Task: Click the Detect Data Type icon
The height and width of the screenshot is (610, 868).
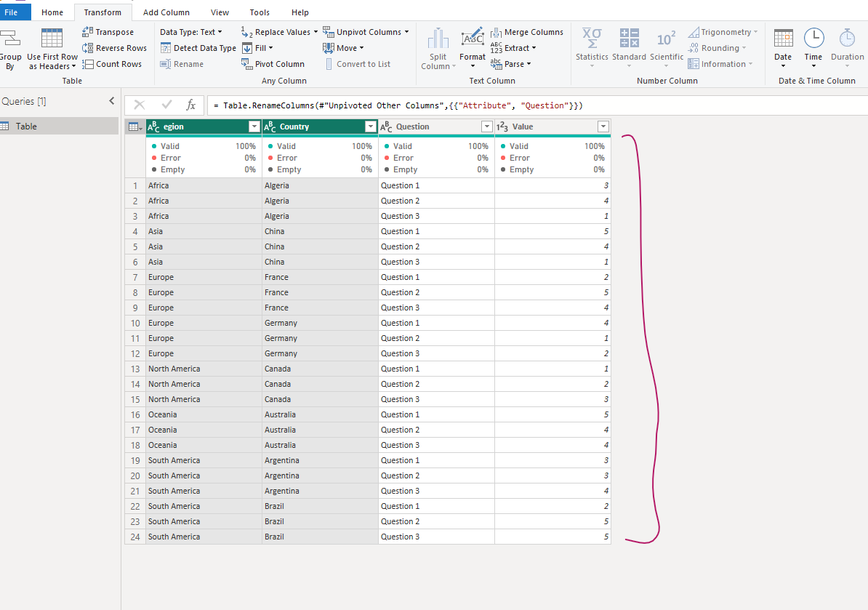Action: [166, 48]
